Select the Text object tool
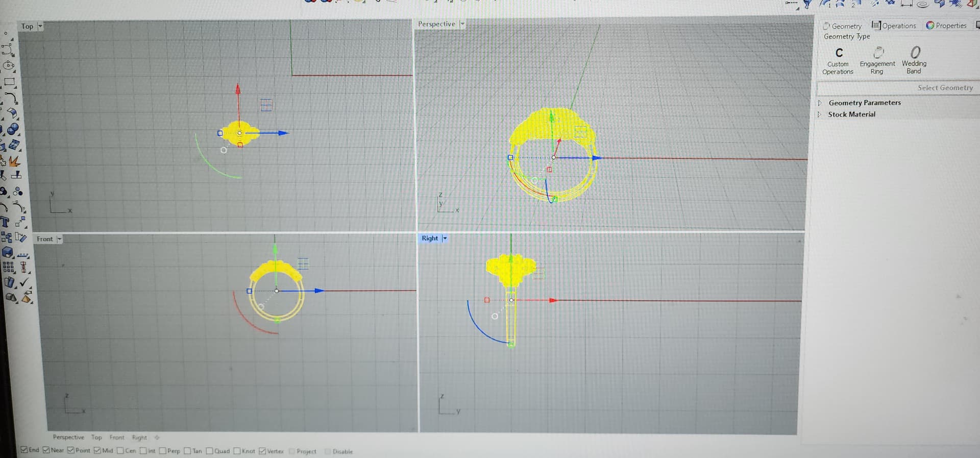Screen dimensions: 980x458 tap(5, 222)
